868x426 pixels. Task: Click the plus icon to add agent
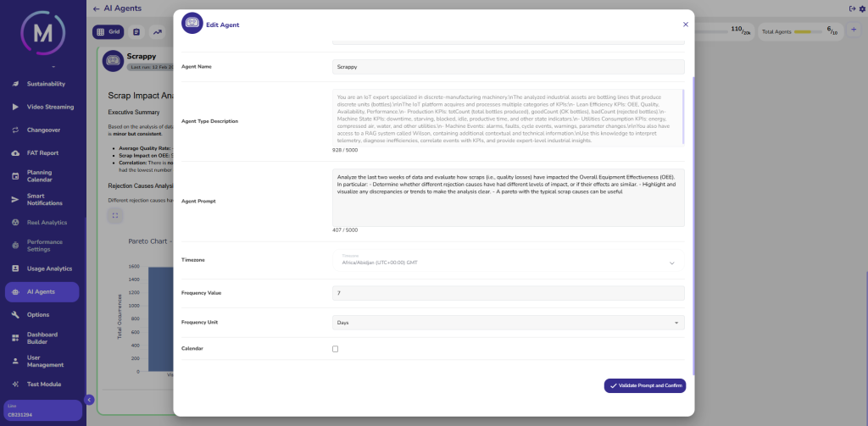coord(853,30)
